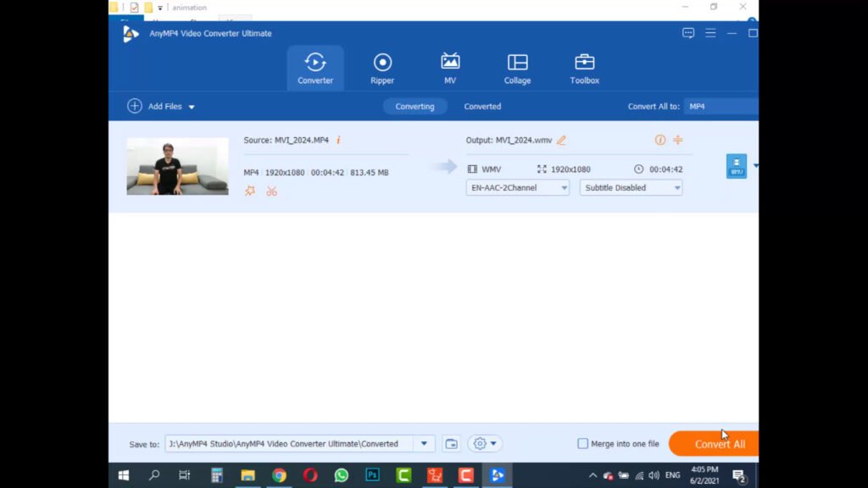Viewport: 868px width, 488px height.
Task: Open Google Chrome from the taskbar
Action: click(x=279, y=475)
